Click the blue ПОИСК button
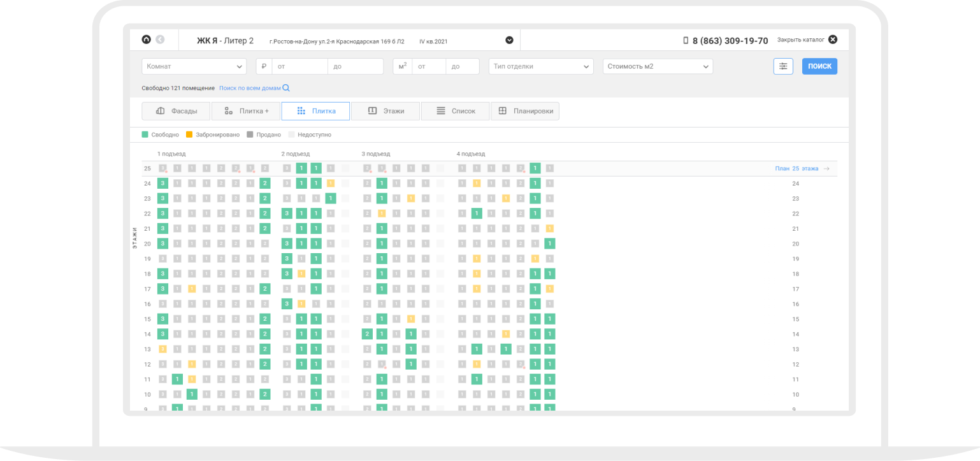 pos(819,66)
